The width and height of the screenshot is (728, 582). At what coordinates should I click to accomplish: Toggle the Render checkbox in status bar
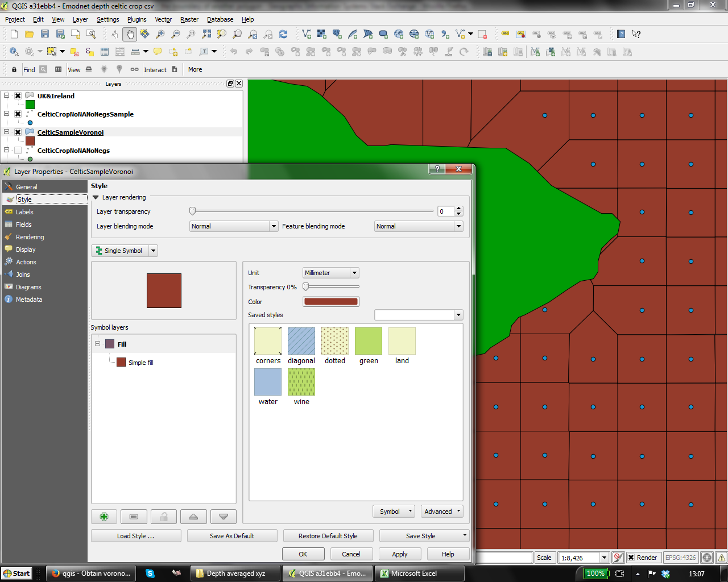(x=631, y=558)
